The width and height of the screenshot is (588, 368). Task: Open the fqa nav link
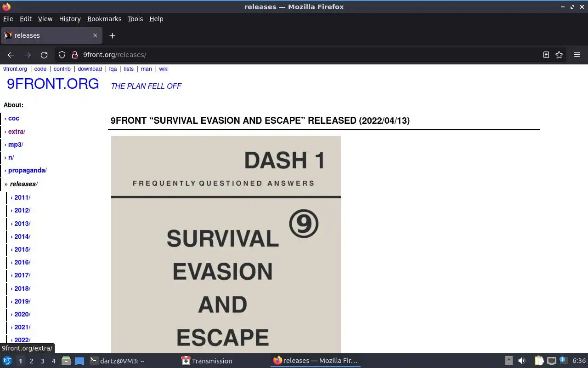click(113, 69)
